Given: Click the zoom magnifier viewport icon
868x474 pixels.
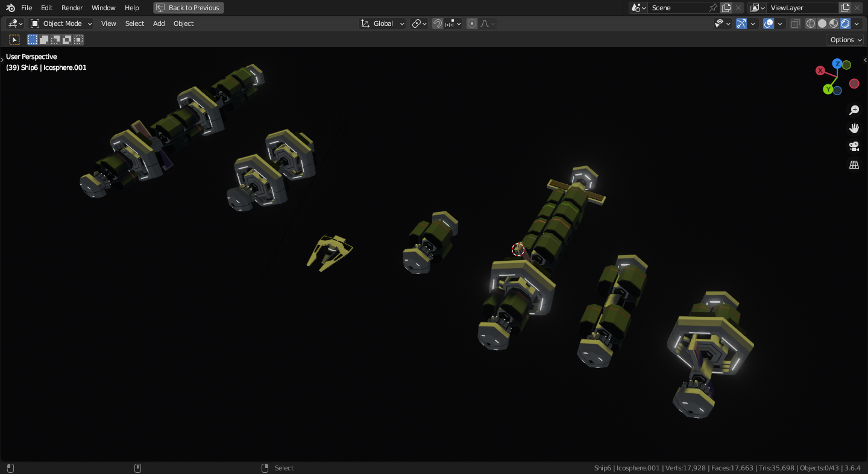Looking at the screenshot, I should tap(854, 110).
